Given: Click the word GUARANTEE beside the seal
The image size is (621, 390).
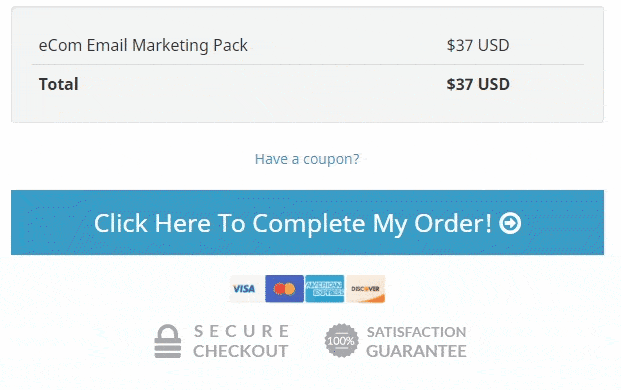Looking at the screenshot, I should (416, 351).
